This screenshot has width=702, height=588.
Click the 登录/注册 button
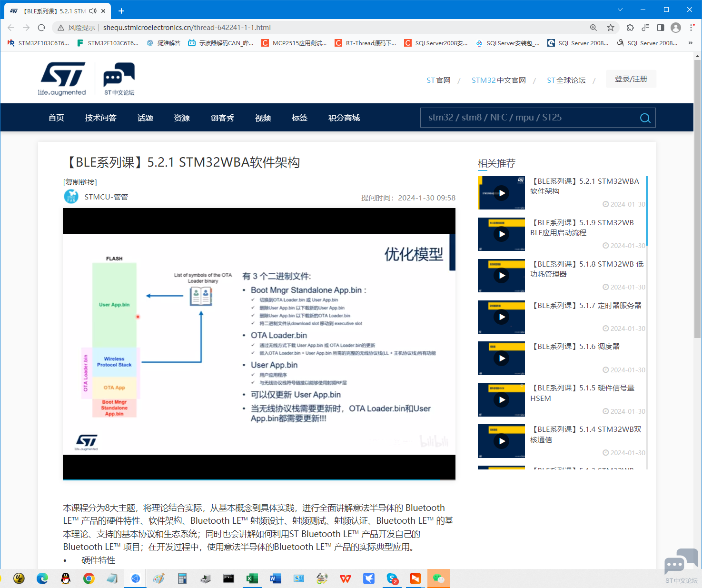(x=631, y=79)
